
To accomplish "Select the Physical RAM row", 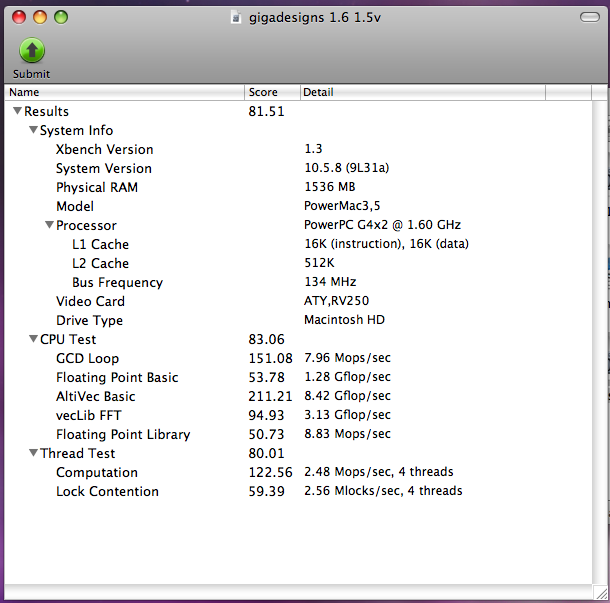I will pyautogui.click(x=298, y=187).
